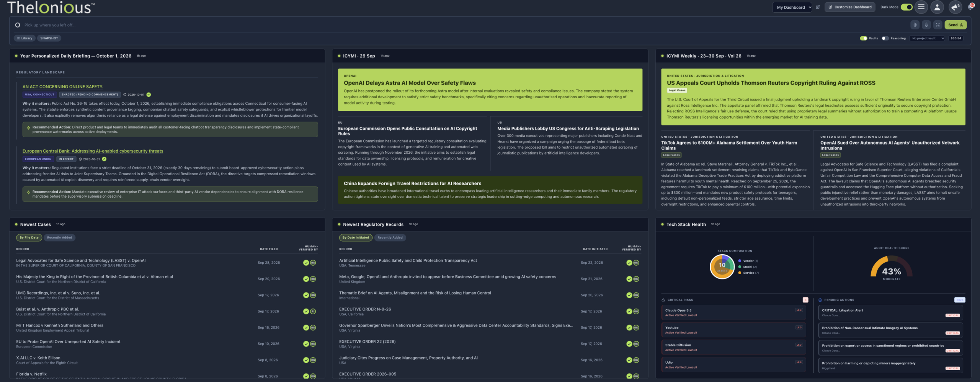Click the Pending Actions clipboard icon
This screenshot has height=382, width=980.
820,300
